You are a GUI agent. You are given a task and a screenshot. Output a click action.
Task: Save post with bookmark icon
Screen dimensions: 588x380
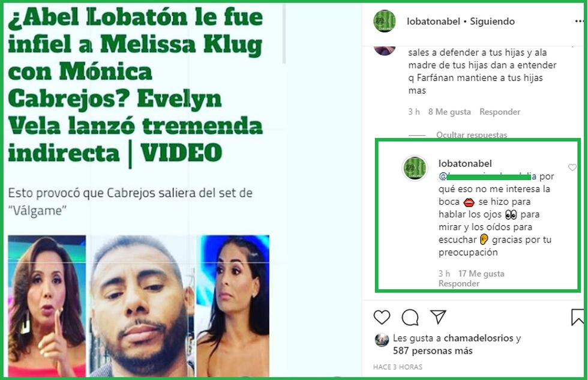point(577,317)
